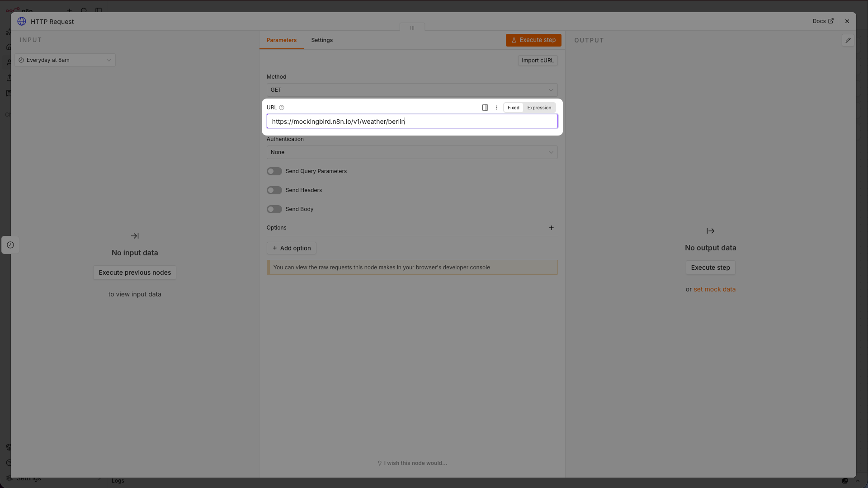The height and width of the screenshot is (488, 868).
Task: Click the orange Execute step button
Action: coord(533,40)
